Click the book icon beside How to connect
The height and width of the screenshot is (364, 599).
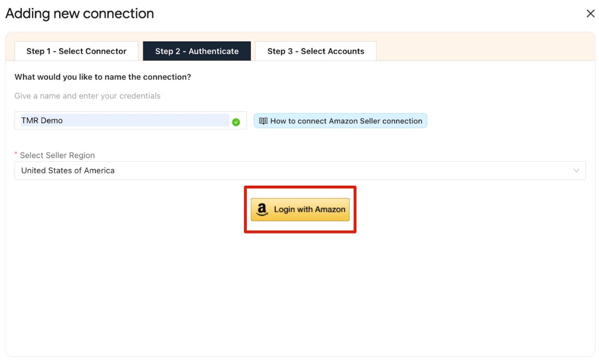(x=263, y=121)
